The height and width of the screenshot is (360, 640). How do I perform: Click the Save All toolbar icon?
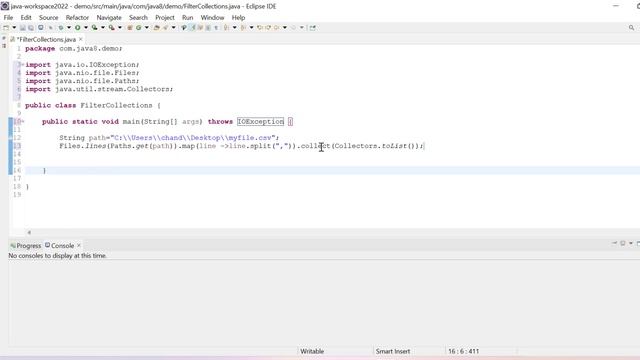pyautogui.click(x=31, y=28)
